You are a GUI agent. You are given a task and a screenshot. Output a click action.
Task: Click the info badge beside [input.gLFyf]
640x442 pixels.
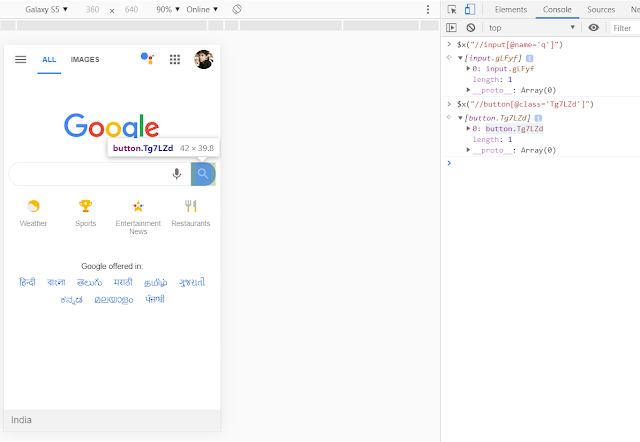pyautogui.click(x=529, y=58)
